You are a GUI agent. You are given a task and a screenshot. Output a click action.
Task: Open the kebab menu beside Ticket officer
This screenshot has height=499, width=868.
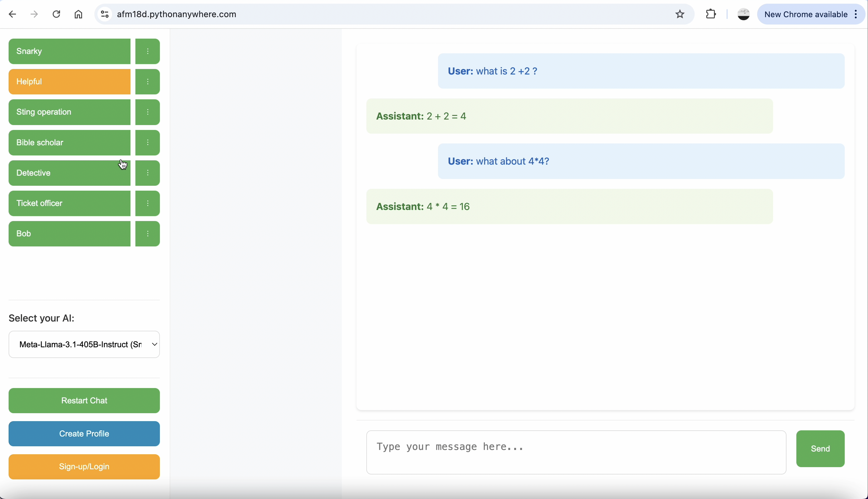[148, 203]
